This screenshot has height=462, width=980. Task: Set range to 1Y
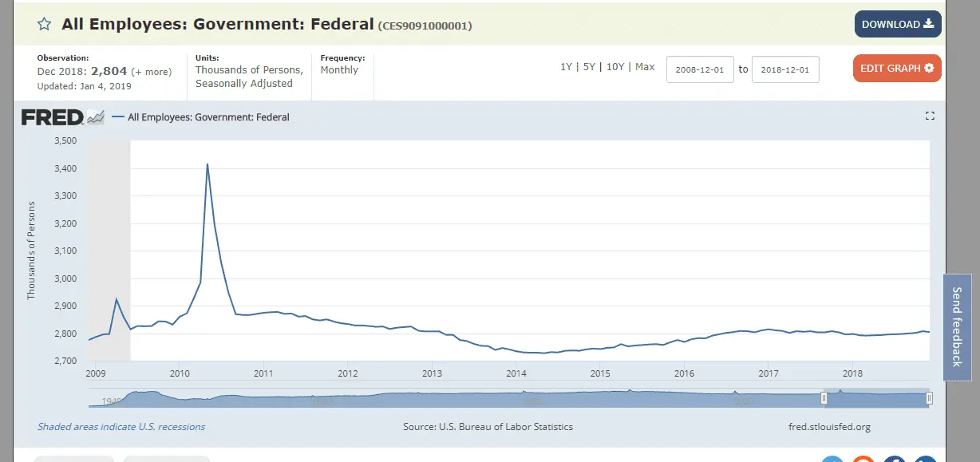point(566,67)
